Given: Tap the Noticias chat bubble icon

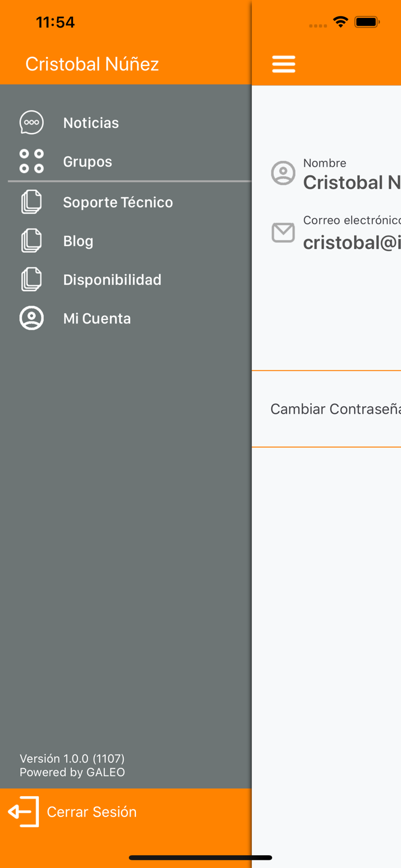Looking at the screenshot, I should point(32,123).
